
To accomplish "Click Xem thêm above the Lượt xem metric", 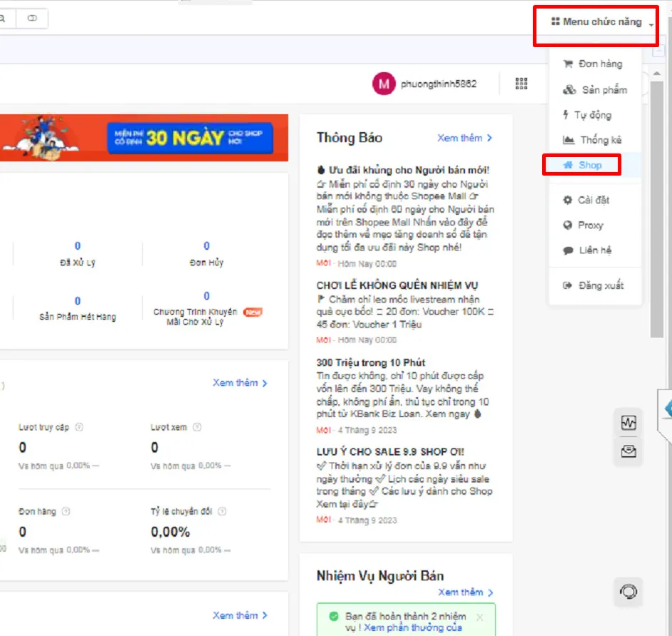I will pyautogui.click(x=240, y=383).
